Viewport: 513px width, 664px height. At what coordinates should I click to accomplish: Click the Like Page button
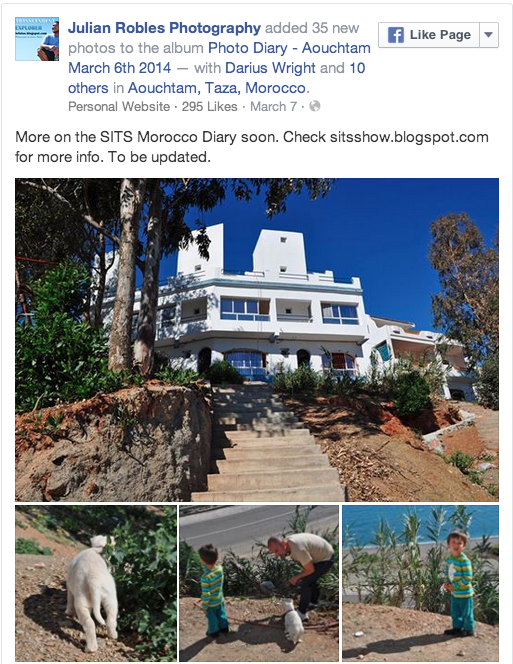click(x=429, y=35)
